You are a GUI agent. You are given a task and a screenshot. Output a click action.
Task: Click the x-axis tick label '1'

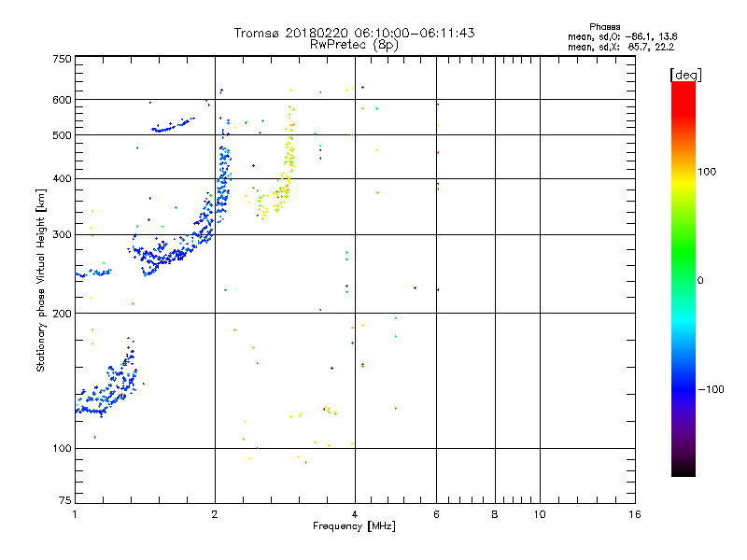75,514
